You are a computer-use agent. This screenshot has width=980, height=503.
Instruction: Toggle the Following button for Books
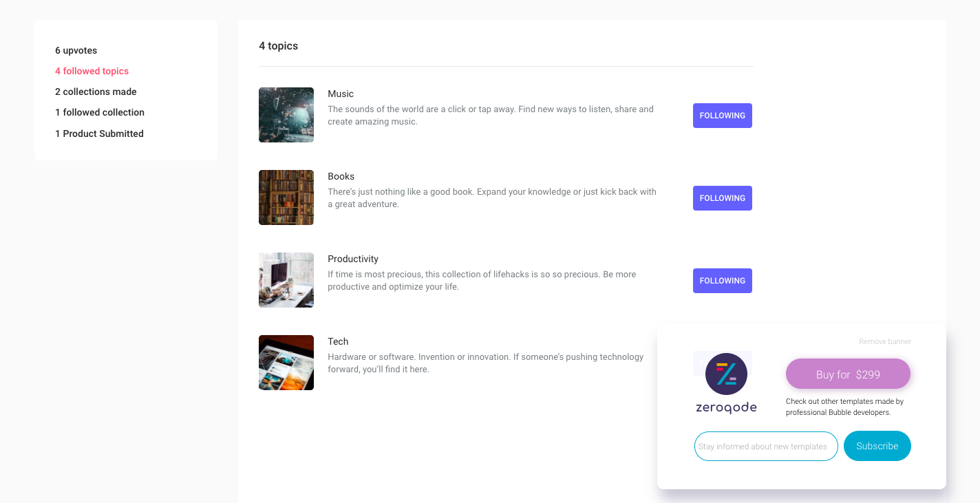pyautogui.click(x=723, y=198)
